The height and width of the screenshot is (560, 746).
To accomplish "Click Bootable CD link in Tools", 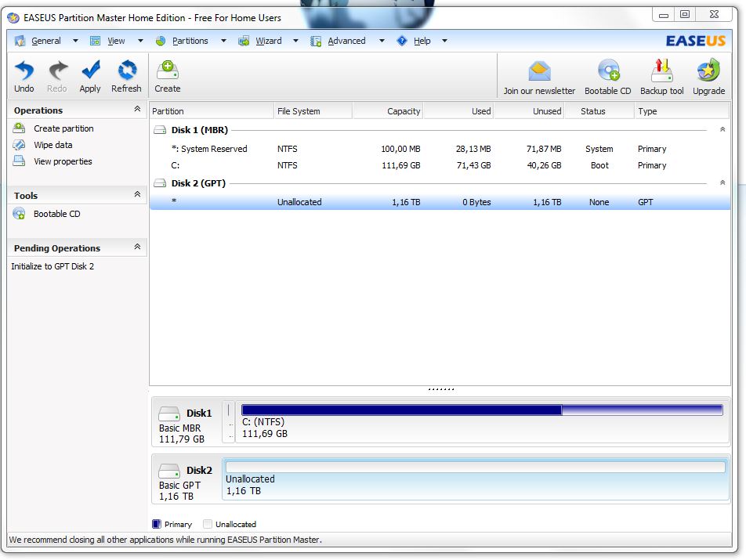I will pyautogui.click(x=57, y=214).
